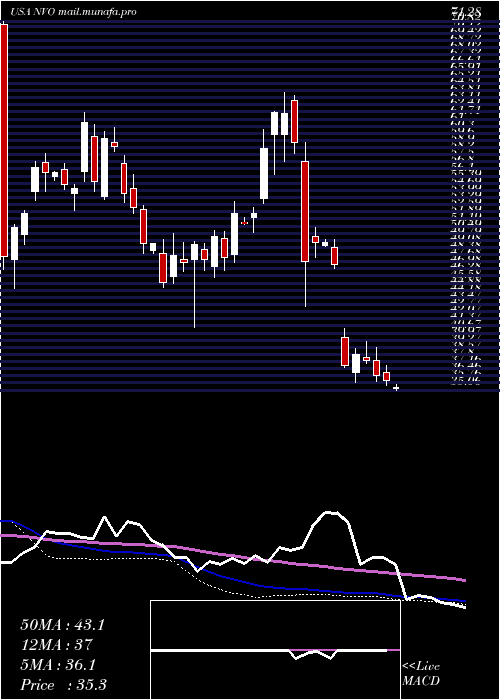
Task: Click the '<<Live MACD' label
Action: pos(421,674)
